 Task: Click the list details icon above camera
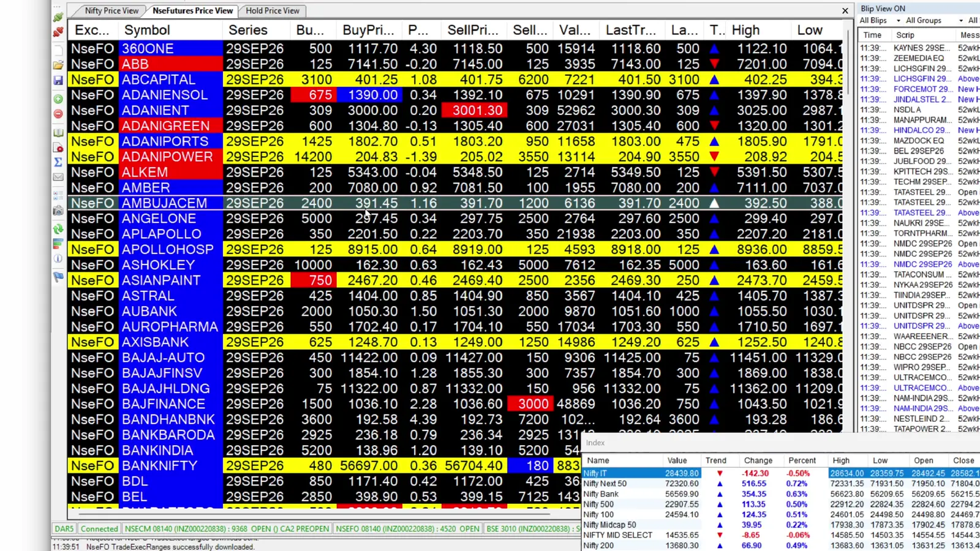(x=58, y=196)
